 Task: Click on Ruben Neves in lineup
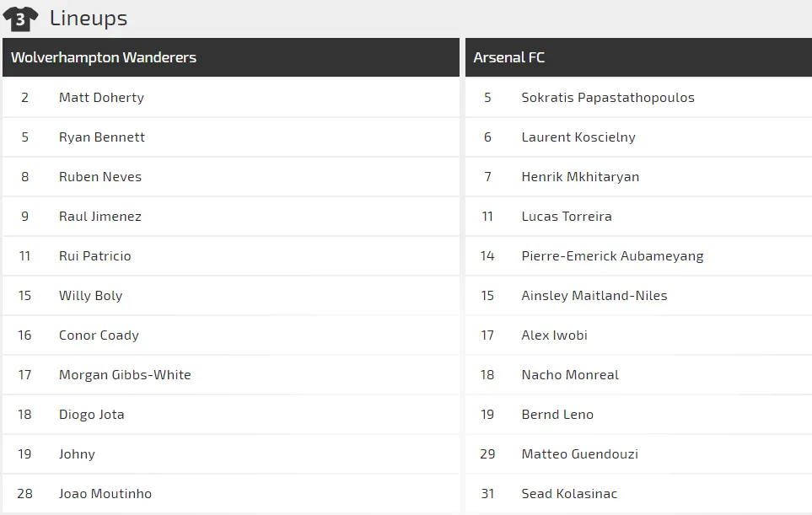[x=100, y=177]
